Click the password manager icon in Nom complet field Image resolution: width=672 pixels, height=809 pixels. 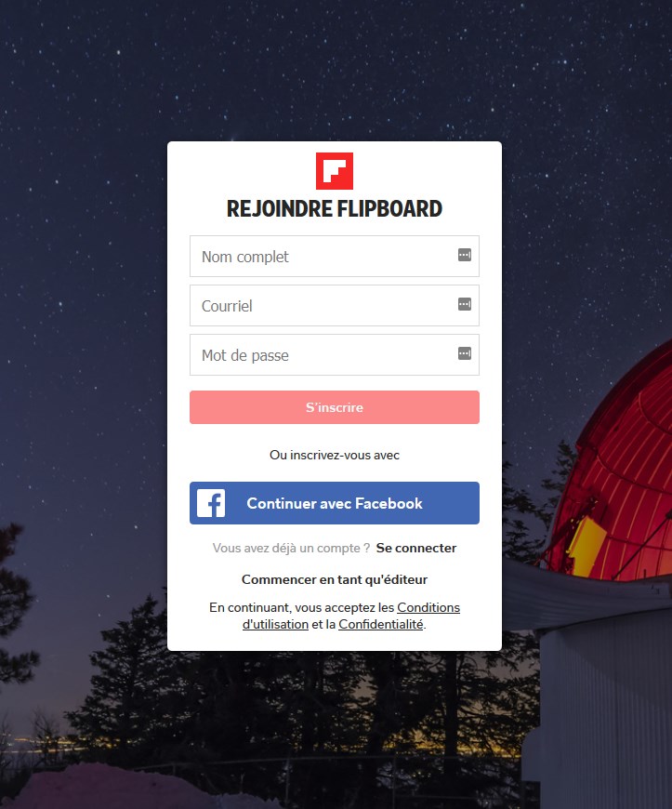coord(465,255)
